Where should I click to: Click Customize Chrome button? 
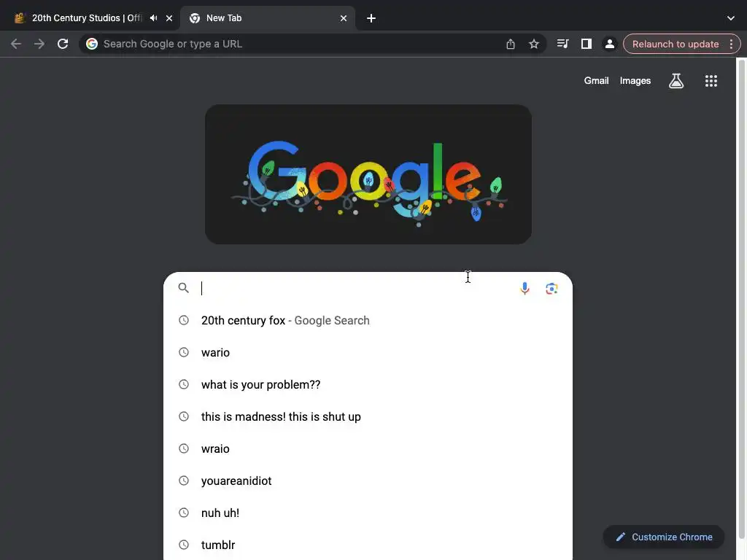(664, 537)
